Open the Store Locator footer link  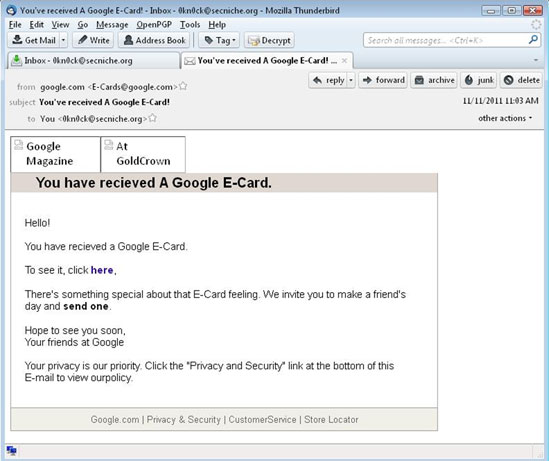click(x=331, y=420)
